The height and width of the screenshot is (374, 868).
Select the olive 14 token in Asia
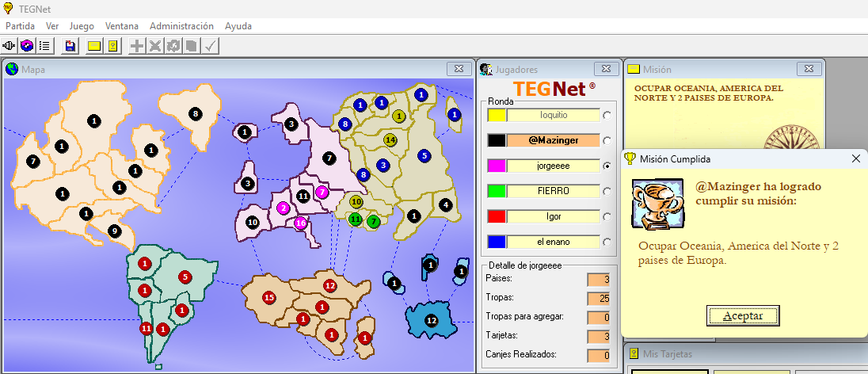(x=390, y=139)
